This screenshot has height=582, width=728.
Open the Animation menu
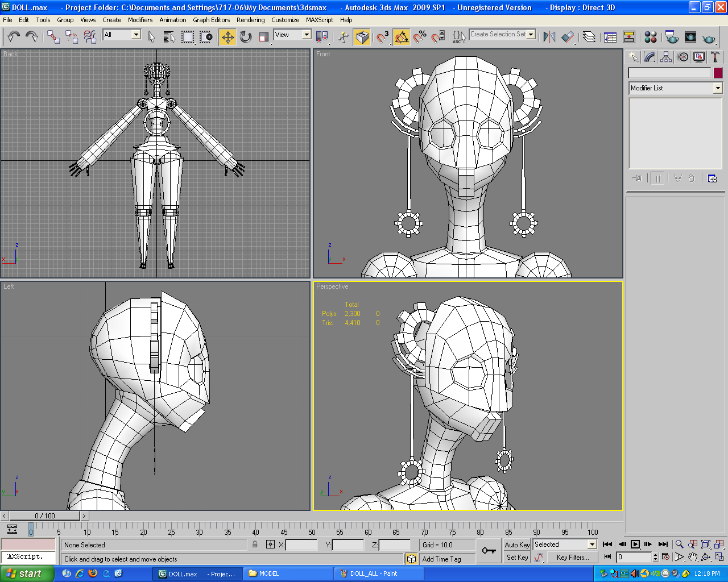tap(173, 20)
